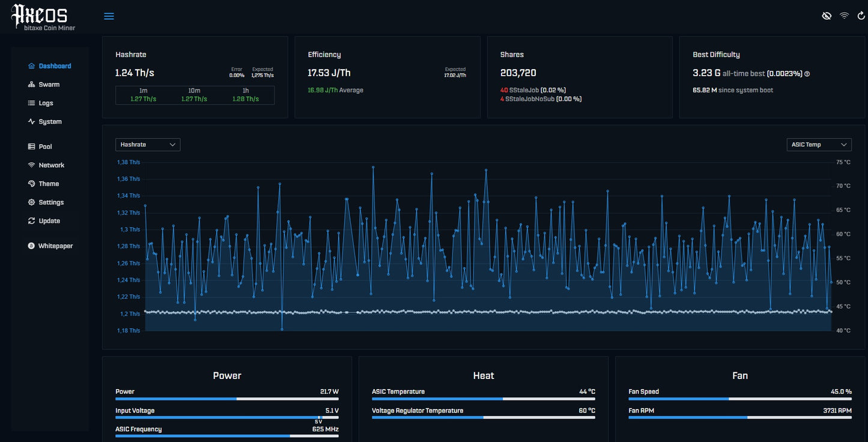Screen dimensions: 868x442
Task: Go to the Update page
Action: [x=49, y=221]
